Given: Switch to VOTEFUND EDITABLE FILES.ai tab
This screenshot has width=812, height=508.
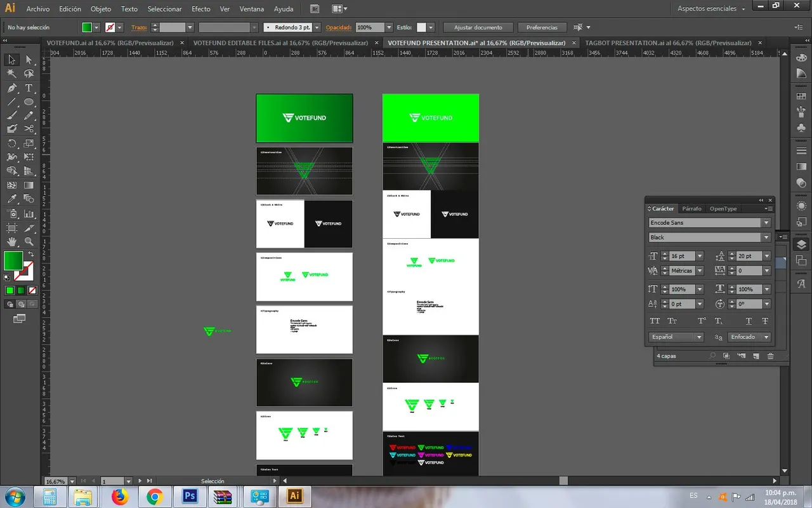Looking at the screenshot, I should coord(280,43).
